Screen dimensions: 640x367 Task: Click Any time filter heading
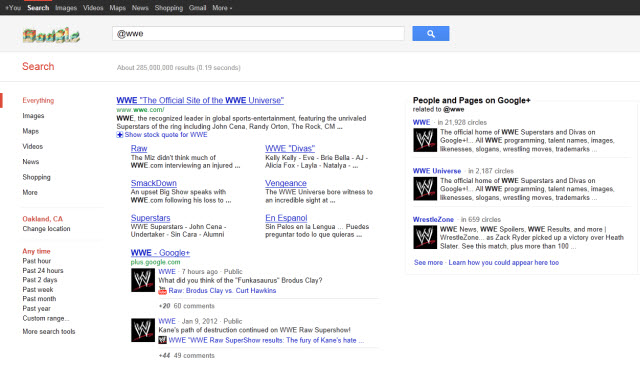coord(36,251)
